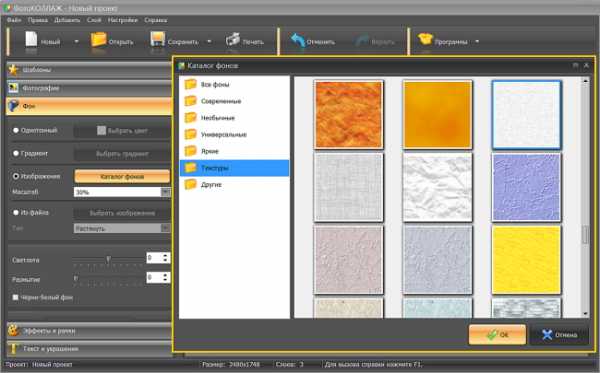Click the Выбрать градиент button
Viewport: 600px width, 373px height.
point(122,154)
